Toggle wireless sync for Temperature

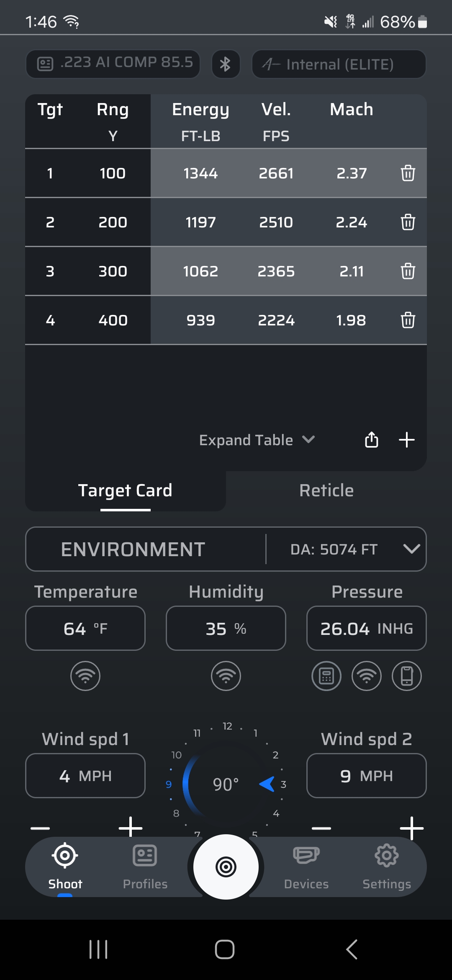[x=85, y=676]
